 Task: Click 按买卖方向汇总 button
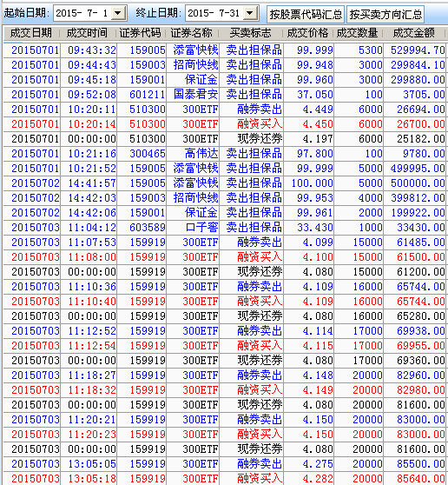pyautogui.click(x=385, y=14)
